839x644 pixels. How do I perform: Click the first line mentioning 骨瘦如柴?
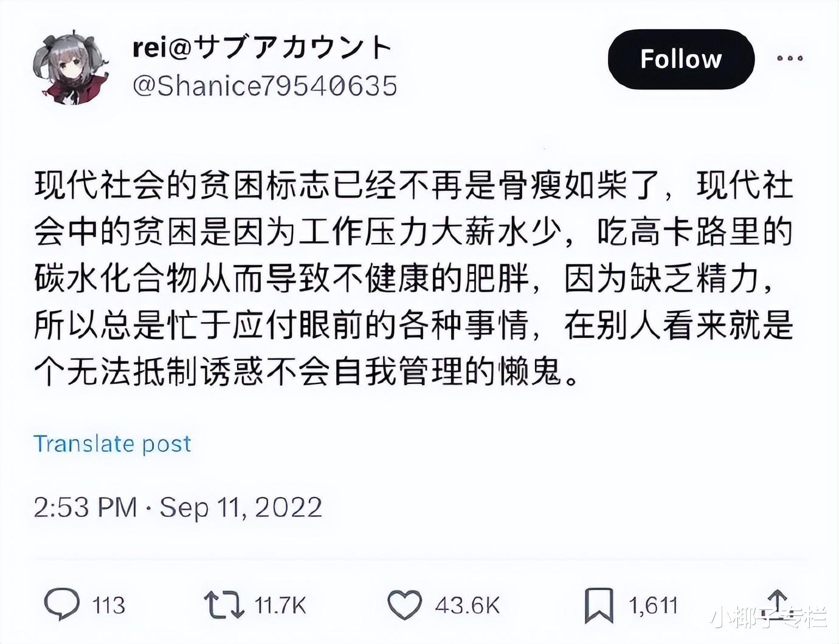point(414,185)
